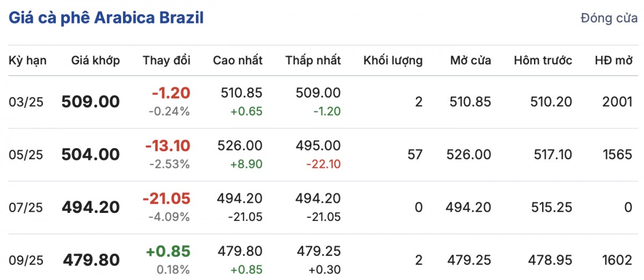
Task: Click the Cao nhất column header
Action: tap(238, 61)
